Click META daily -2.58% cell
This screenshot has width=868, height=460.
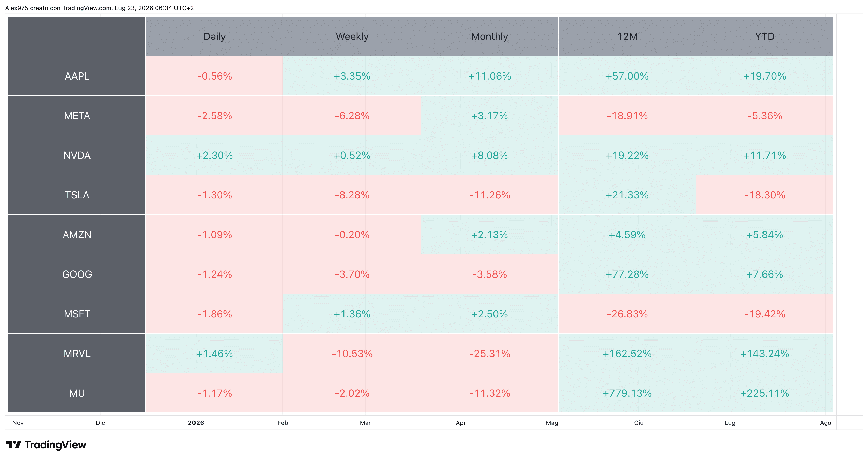point(214,115)
